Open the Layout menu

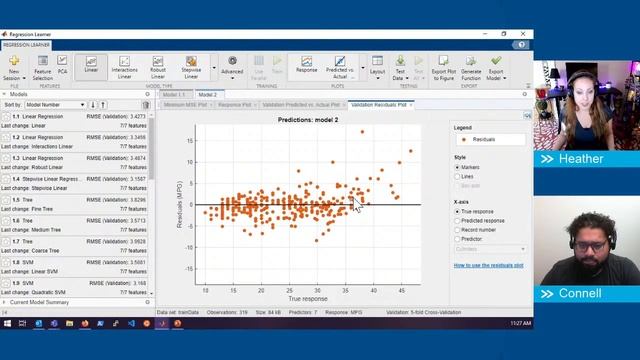pyautogui.click(x=377, y=67)
